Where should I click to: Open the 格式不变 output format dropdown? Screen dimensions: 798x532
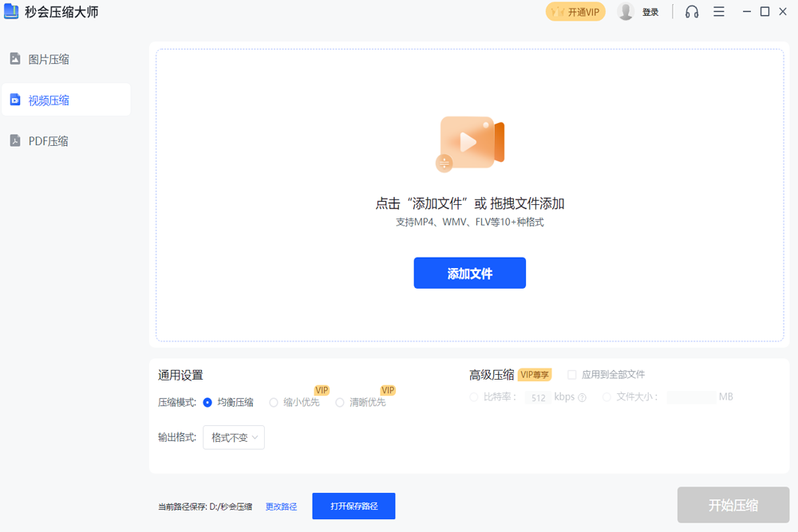click(x=233, y=437)
